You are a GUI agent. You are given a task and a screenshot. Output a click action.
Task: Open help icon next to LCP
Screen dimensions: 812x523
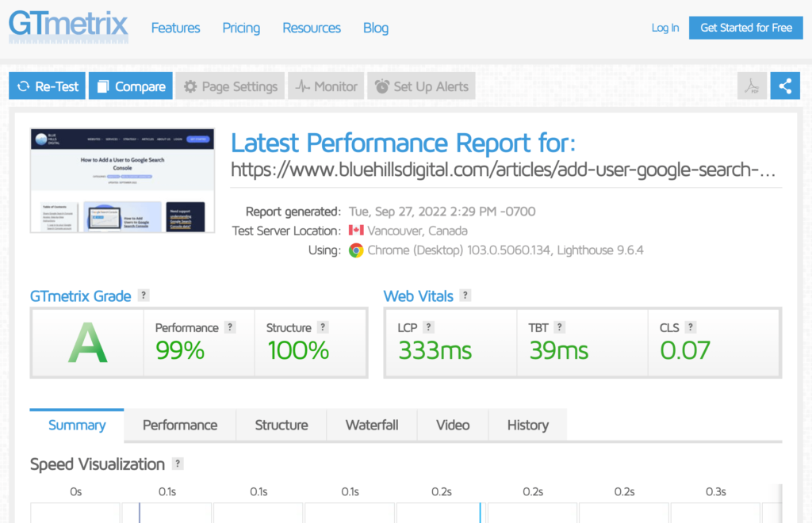point(428,327)
